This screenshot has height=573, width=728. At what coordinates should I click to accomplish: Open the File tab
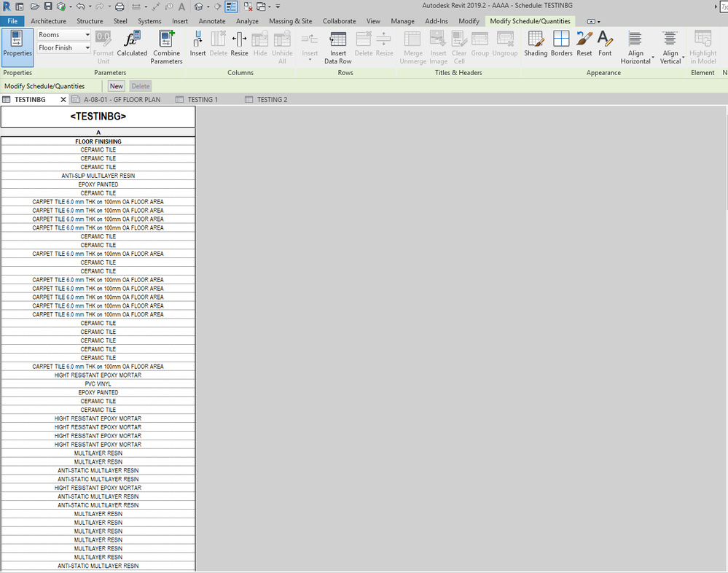[12, 21]
